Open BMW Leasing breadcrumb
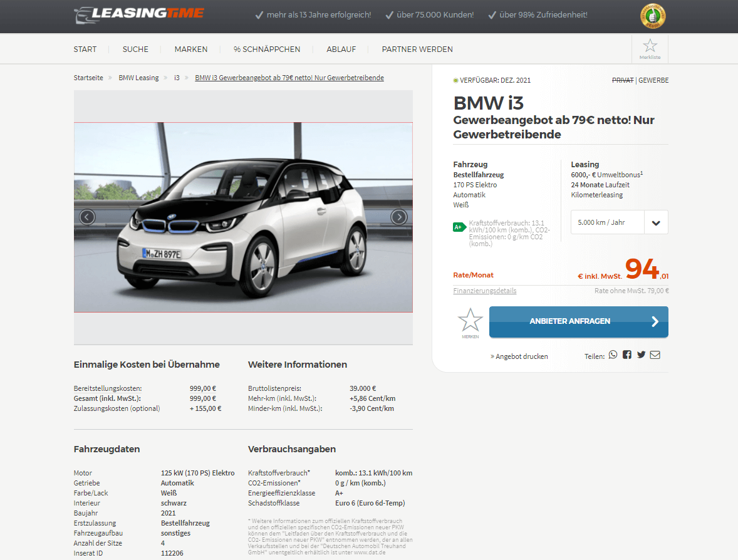The image size is (738, 560). pyautogui.click(x=138, y=78)
